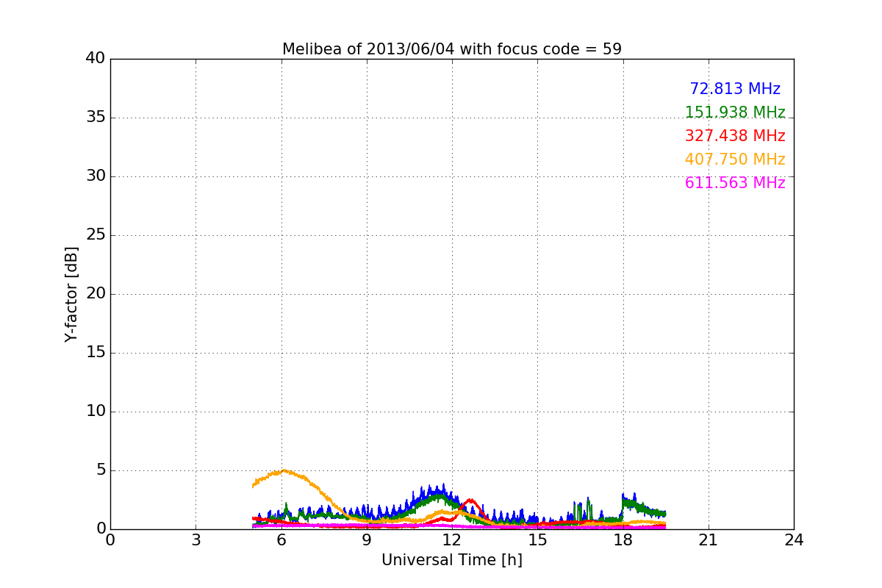882x588 pixels.
Task: Select the 327.438 MHz legend label
Action: [x=735, y=136]
